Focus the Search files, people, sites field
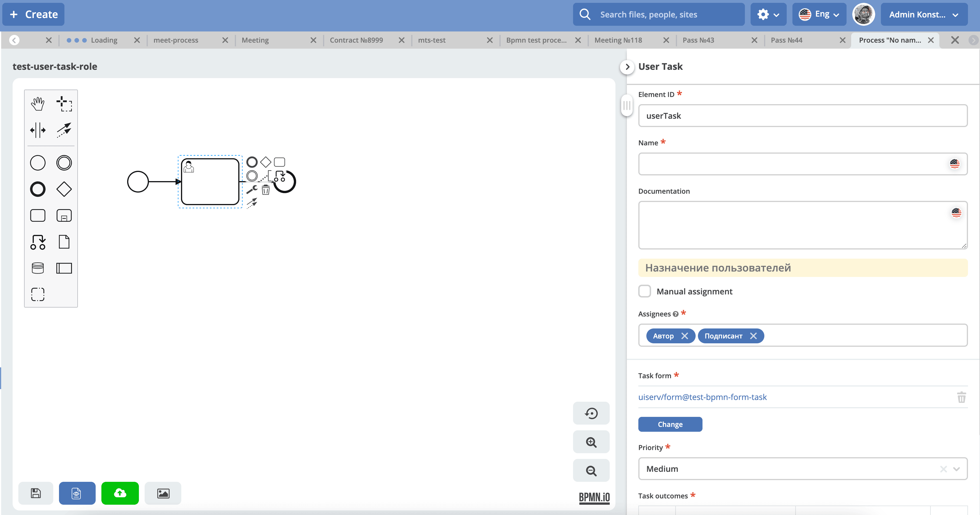 point(658,14)
